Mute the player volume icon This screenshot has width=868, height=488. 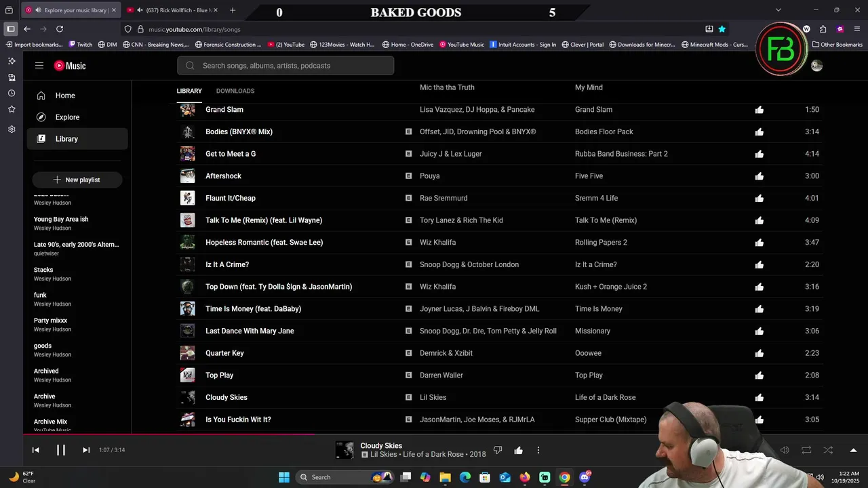(785, 450)
